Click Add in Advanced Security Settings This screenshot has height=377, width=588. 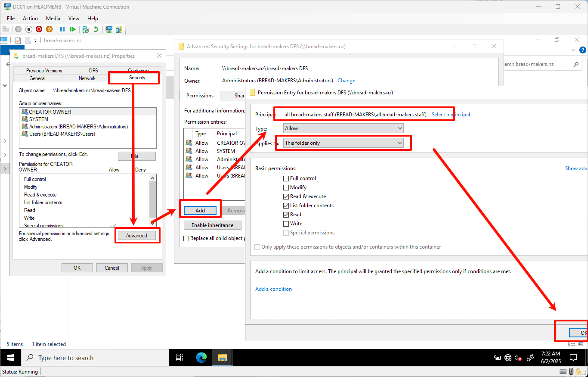(200, 211)
